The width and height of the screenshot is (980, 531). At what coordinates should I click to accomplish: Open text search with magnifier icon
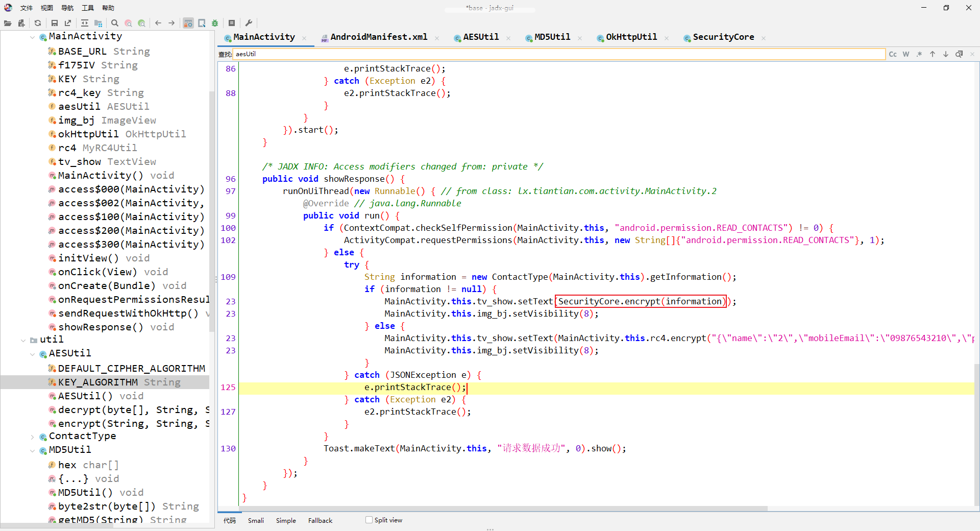click(115, 23)
